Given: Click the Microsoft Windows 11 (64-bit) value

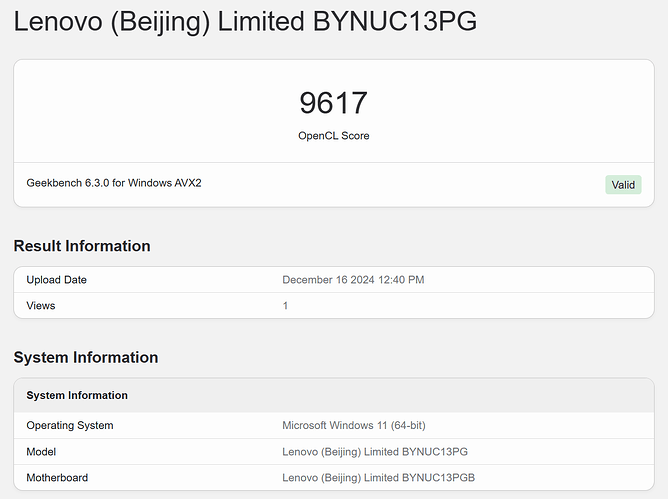Looking at the screenshot, I should [354, 426].
